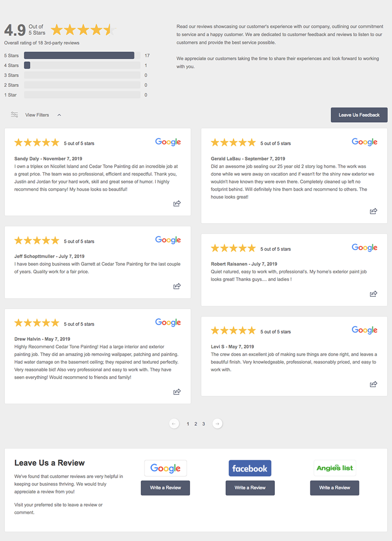Write a Review on Google
The image size is (392, 541).
[166, 488]
